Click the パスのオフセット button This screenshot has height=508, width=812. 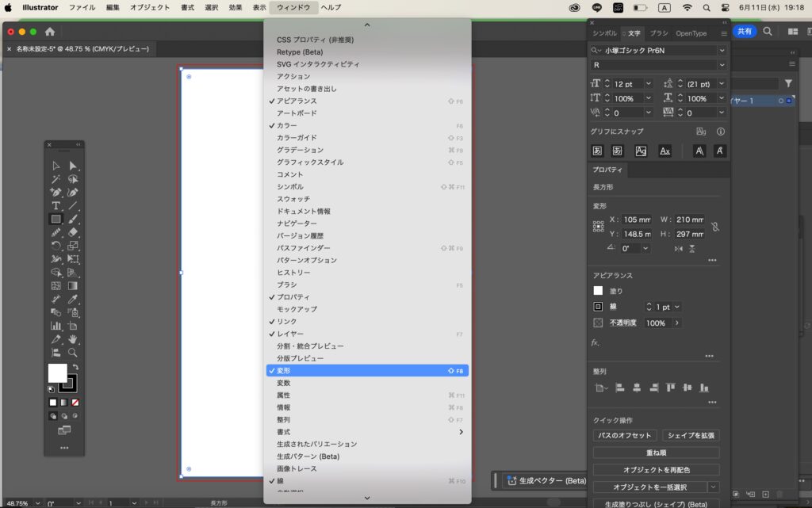coord(625,436)
